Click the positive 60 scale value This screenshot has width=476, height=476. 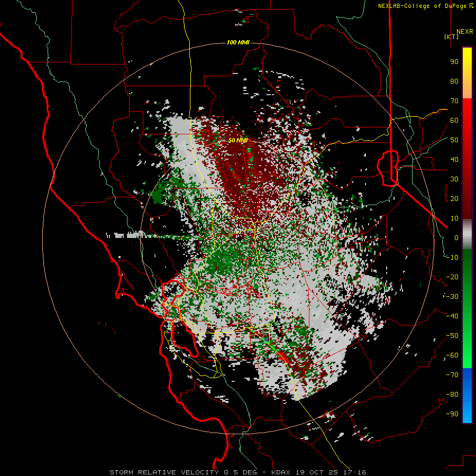(x=454, y=121)
